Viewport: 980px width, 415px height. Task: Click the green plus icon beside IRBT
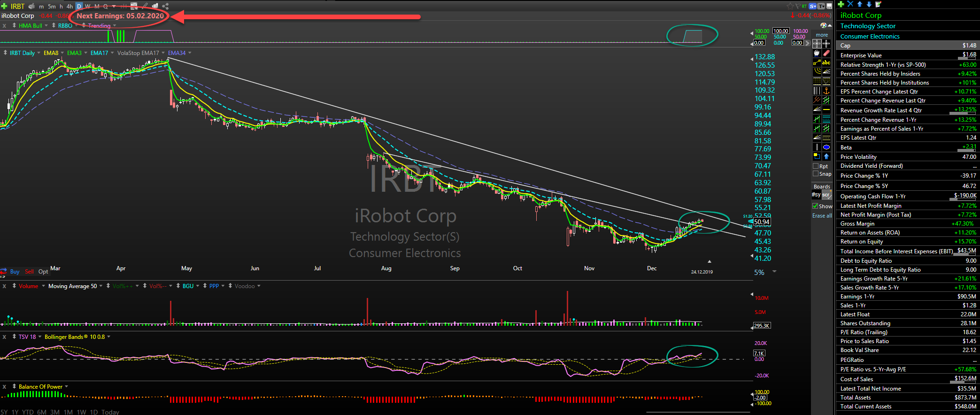coord(4,6)
